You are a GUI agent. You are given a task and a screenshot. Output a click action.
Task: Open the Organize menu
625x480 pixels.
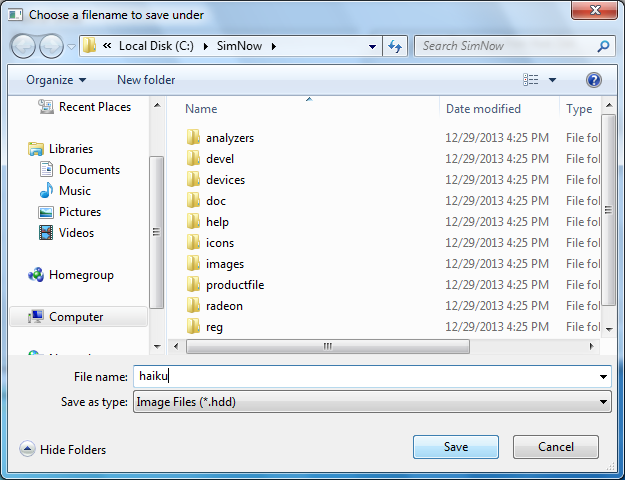[56, 80]
